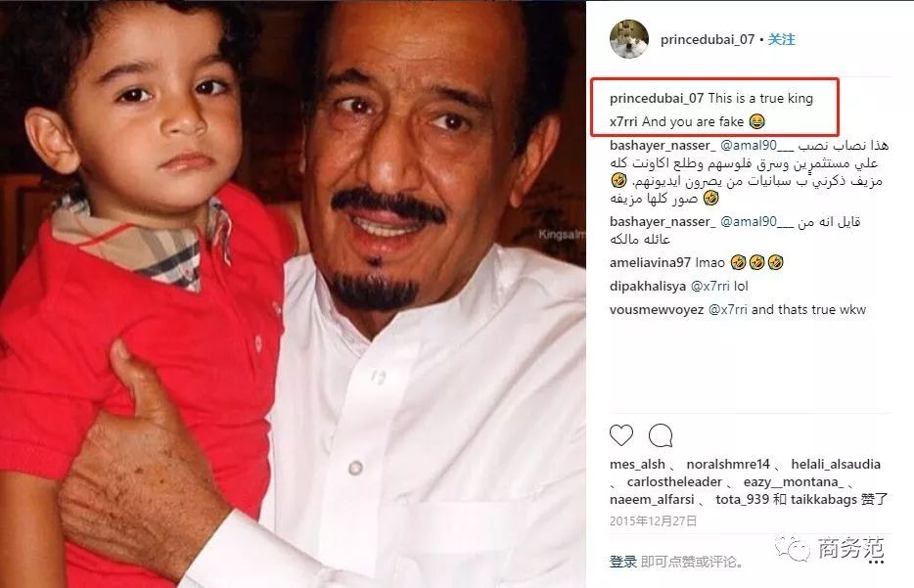Viewport: 914px width, 588px height.
Task: Open first bashayer_nasser_ comment username
Action: pyautogui.click(x=663, y=146)
